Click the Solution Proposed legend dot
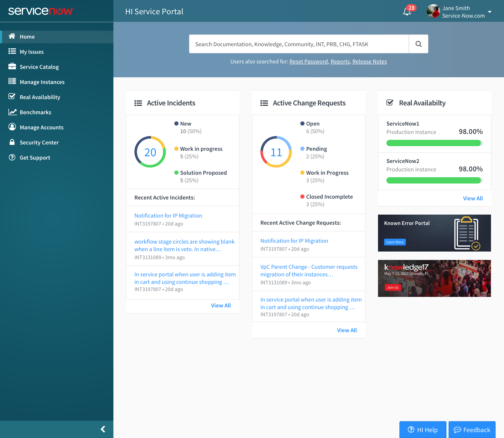Image resolution: width=504 pixels, height=438 pixels. coord(176,173)
